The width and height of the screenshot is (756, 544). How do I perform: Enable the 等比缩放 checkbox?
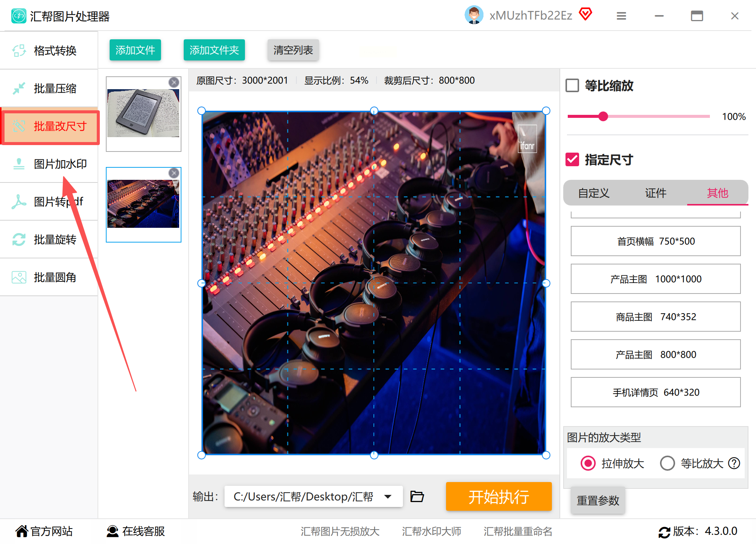(x=572, y=85)
